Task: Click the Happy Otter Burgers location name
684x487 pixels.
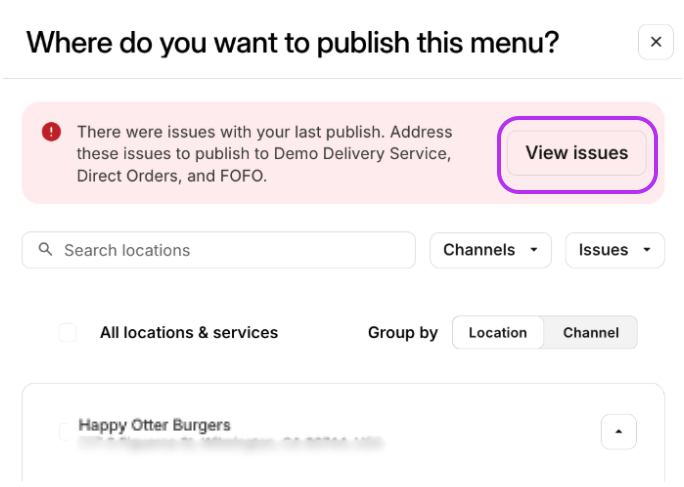Action: (154, 425)
